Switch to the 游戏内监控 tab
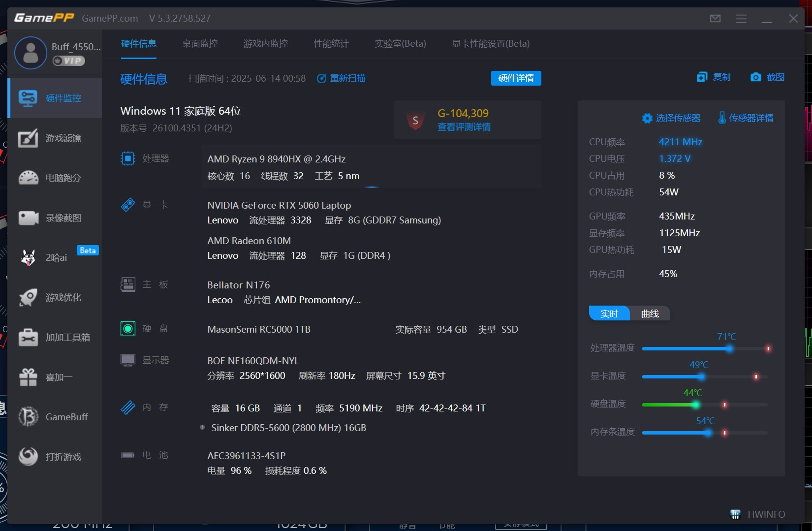 [x=265, y=44]
